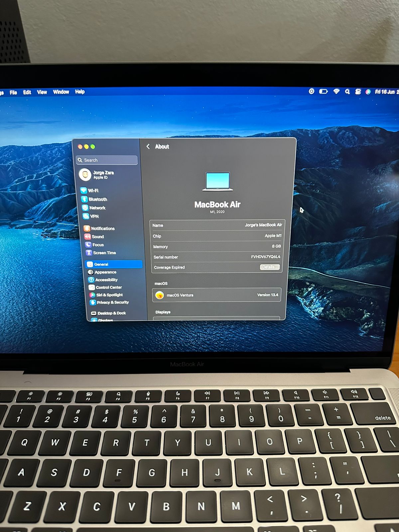Screen dimensions: 399x532
Task: Click the Version 13.4 text
Action: coord(268,295)
